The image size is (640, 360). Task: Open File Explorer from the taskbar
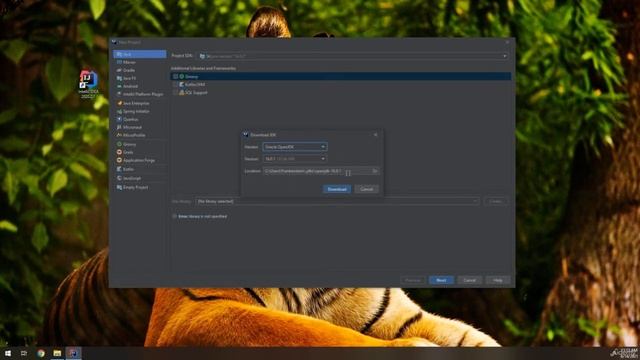point(57,353)
